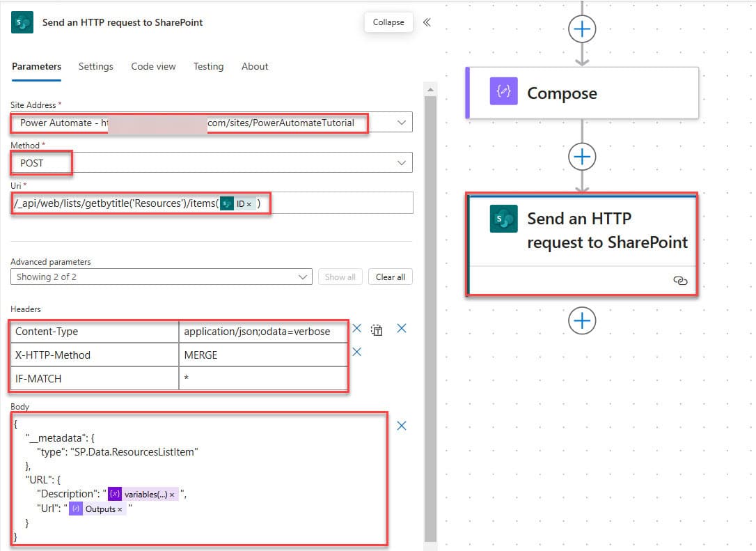The width and height of the screenshot is (756, 551).
Task: Click the Outputs token in Body
Action: pyautogui.click(x=97, y=509)
